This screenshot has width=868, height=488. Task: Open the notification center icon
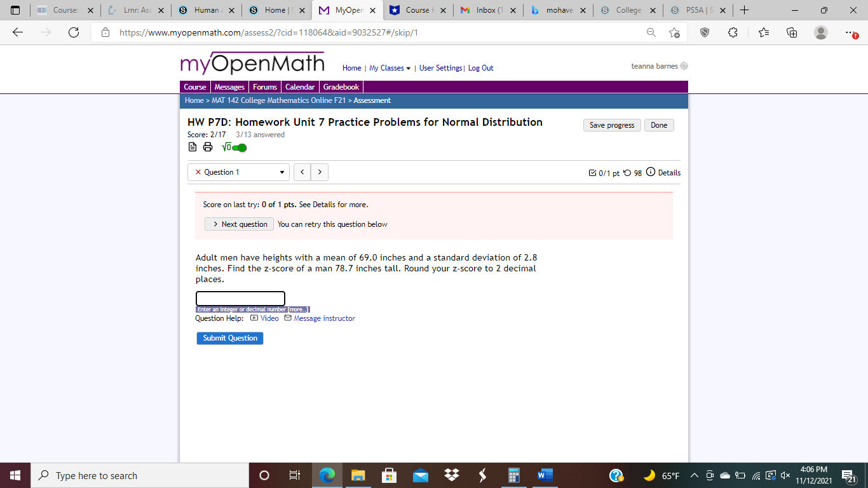pos(848,475)
